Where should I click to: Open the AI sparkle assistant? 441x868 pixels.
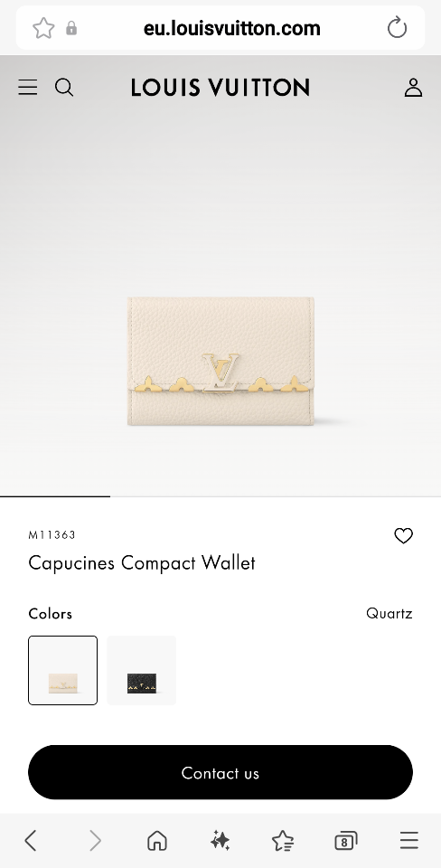coord(220,840)
